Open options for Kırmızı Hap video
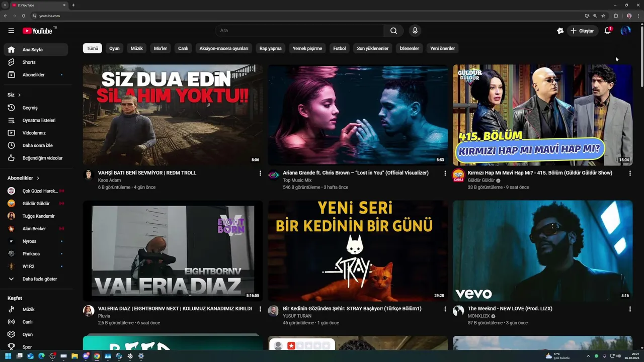 (630, 173)
